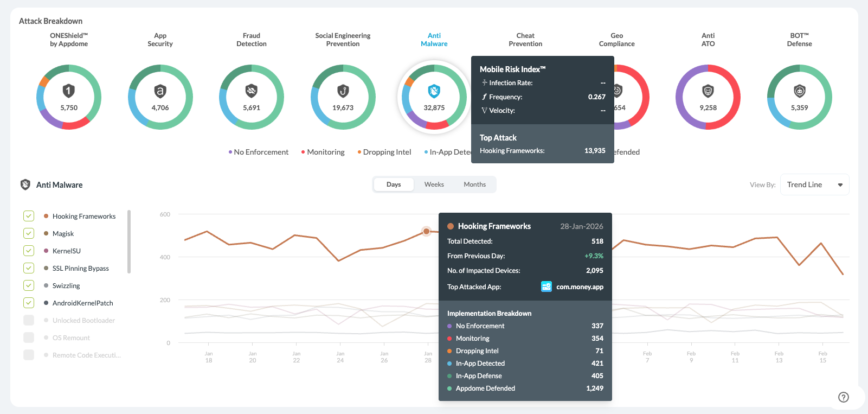Click the threat list vertical scrollbar
Image resolution: width=868 pixels, height=414 pixels.
pyautogui.click(x=129, y=241)
